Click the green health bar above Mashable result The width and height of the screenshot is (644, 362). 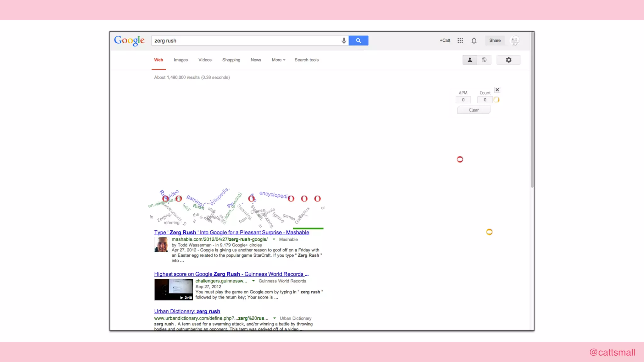pos(308,228)
